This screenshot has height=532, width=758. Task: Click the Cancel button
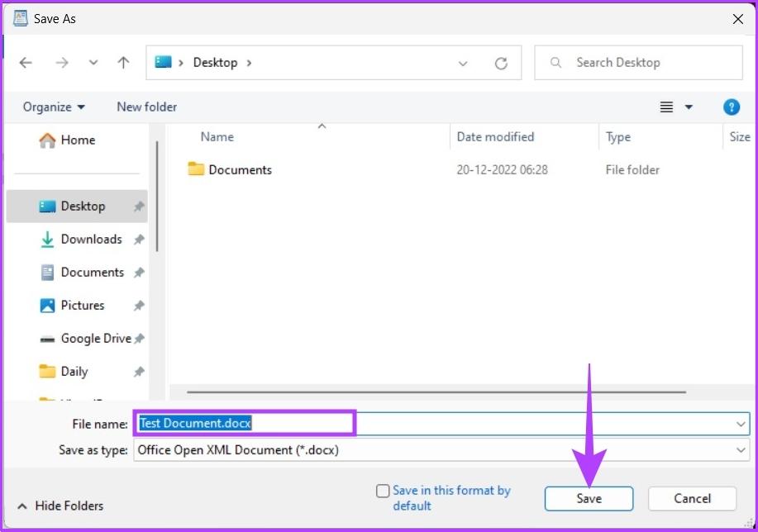pyautogui.click(x=692, y=499)
